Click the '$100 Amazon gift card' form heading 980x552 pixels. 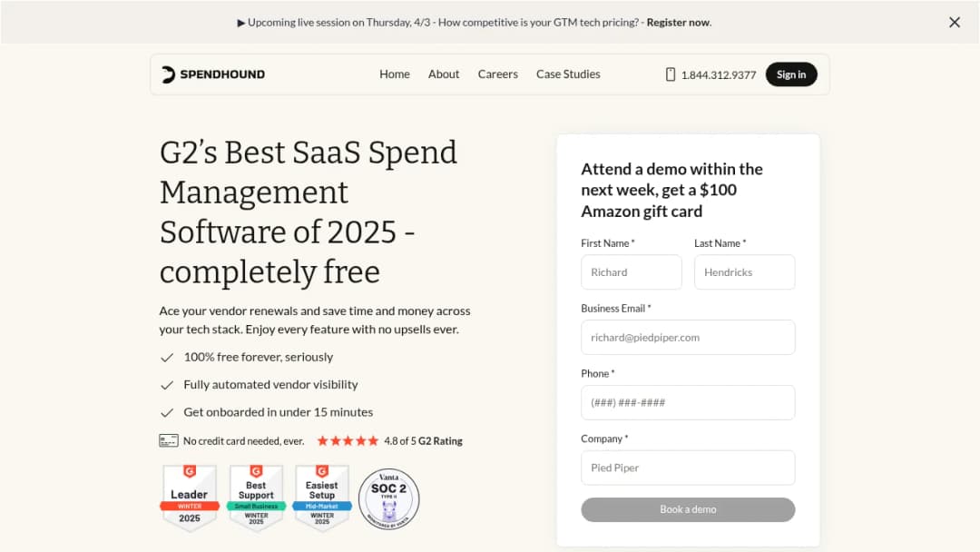coord(671,190)
